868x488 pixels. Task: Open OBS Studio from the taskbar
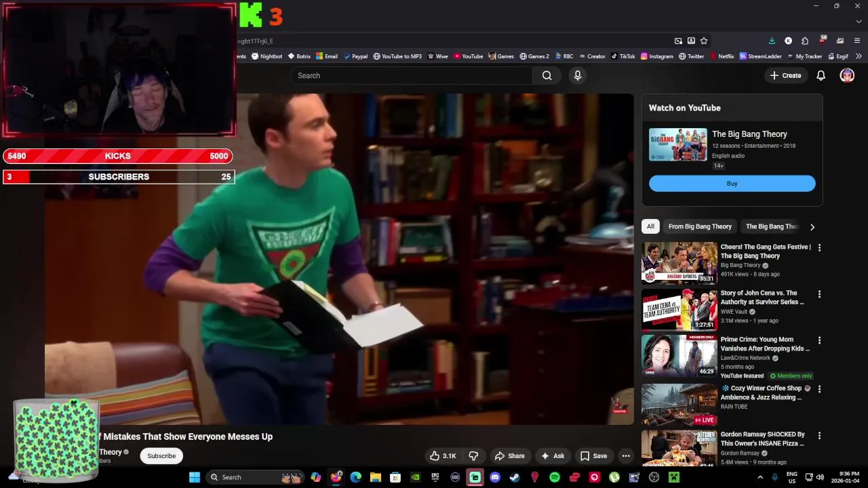pos(654,477)
